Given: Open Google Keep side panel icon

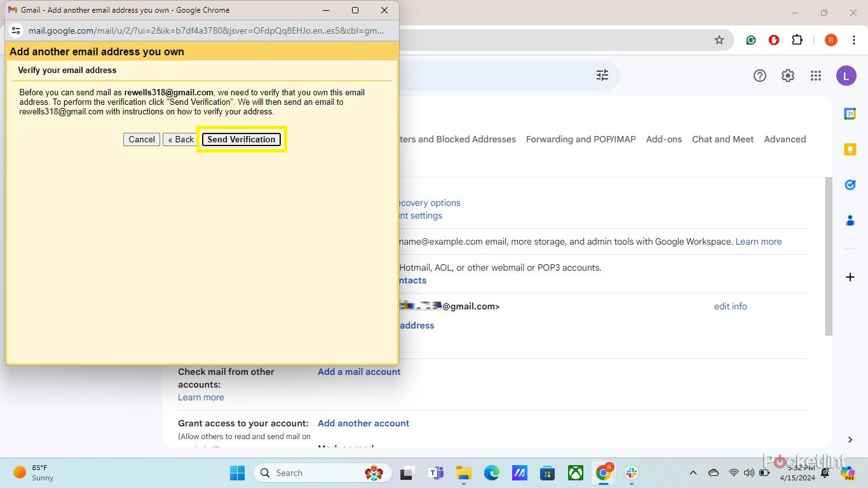Looking at the screenshot, I should (850, 149).
